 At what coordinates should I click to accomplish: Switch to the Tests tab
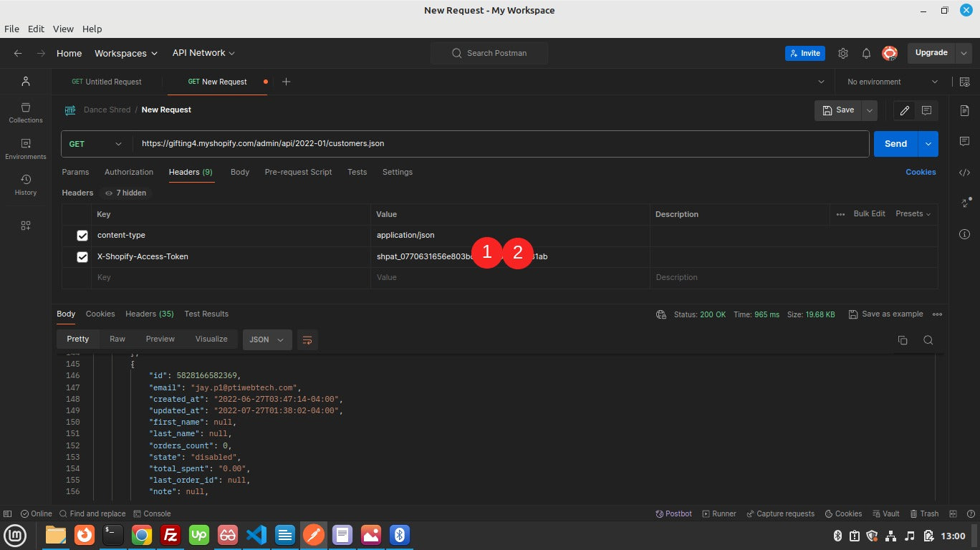click(357, 172)
